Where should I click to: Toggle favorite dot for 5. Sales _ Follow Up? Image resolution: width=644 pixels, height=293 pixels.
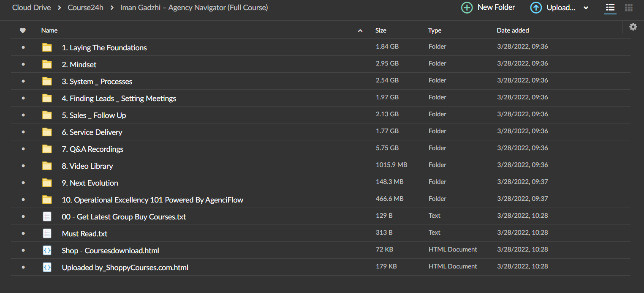(23, 115)
